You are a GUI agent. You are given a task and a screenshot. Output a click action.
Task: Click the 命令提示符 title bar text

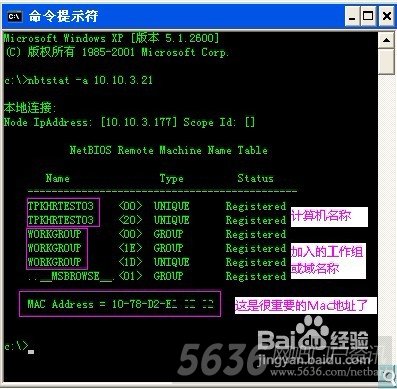[x=63, y=16]
